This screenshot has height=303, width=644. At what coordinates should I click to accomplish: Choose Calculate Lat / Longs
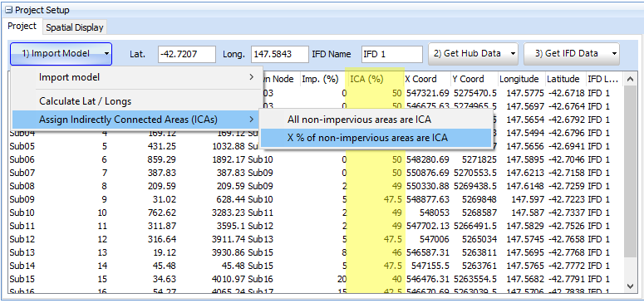137,101
